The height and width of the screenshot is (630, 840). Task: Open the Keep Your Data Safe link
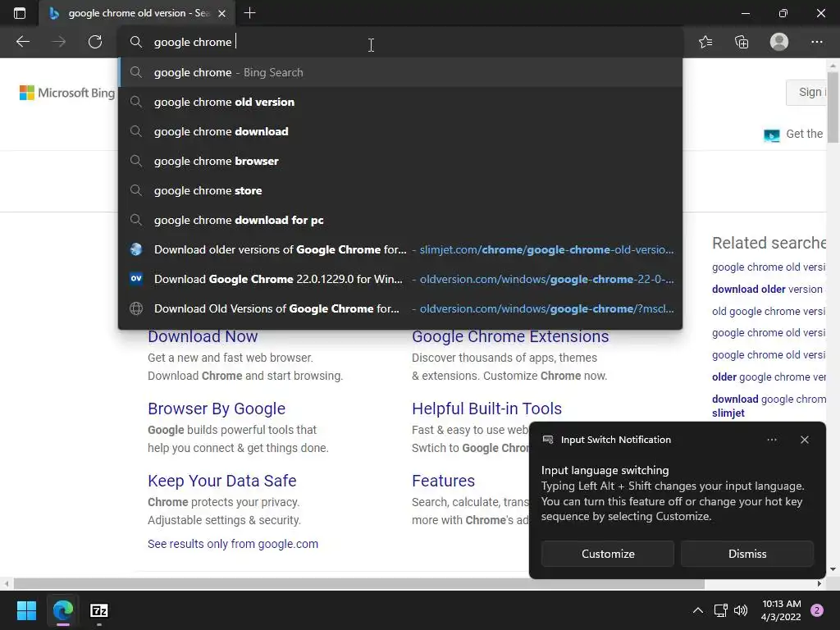point(221,481)
